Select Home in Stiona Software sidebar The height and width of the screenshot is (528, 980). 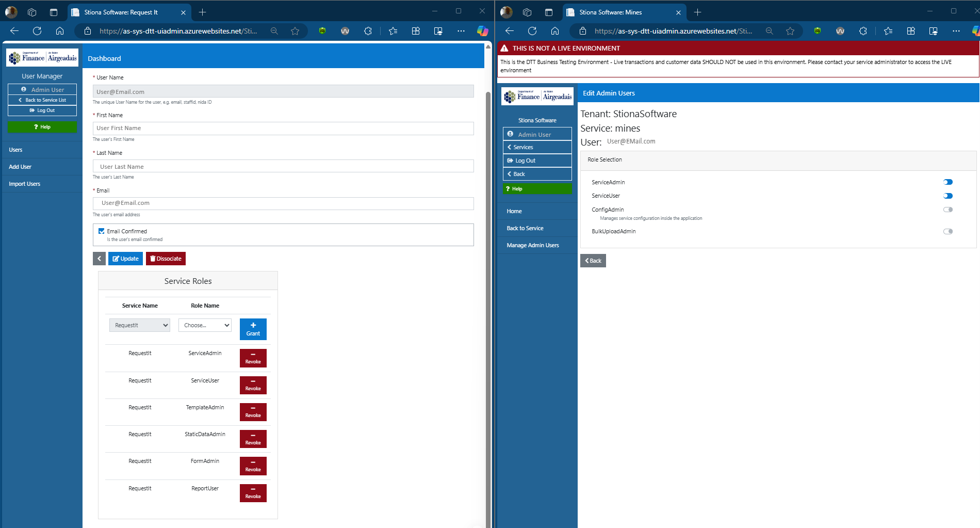pos(514,211)
